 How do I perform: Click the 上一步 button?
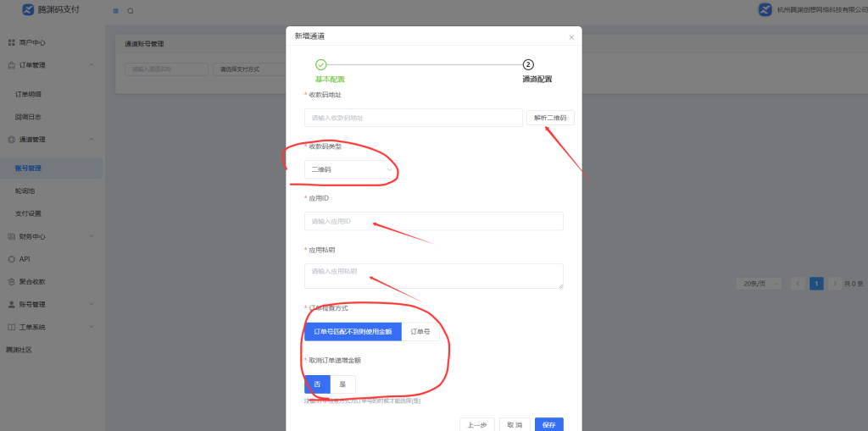477,425
